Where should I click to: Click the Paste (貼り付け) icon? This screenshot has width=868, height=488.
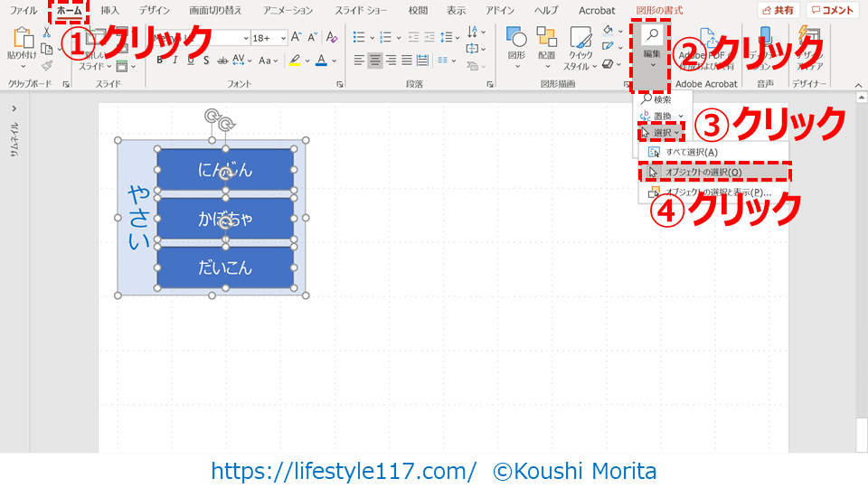click(x=21, y=41)
